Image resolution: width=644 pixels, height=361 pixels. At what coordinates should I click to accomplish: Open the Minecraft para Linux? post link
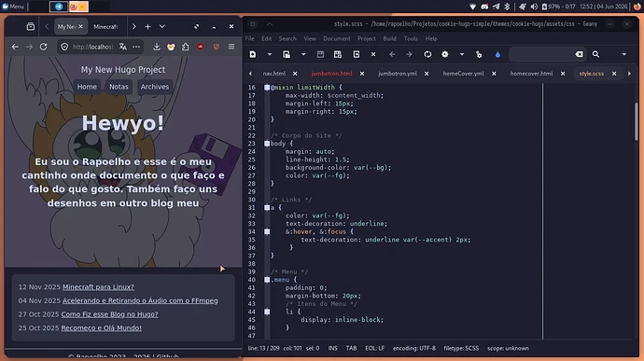click(98, 287)
